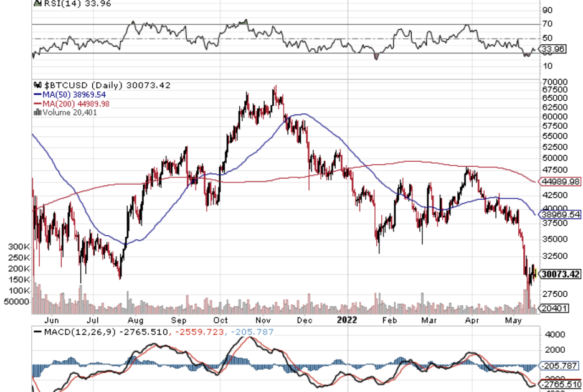Click the Volume bar-chart legend icon
This screenshot has width=583, height=392.
[x=37, y=113]
